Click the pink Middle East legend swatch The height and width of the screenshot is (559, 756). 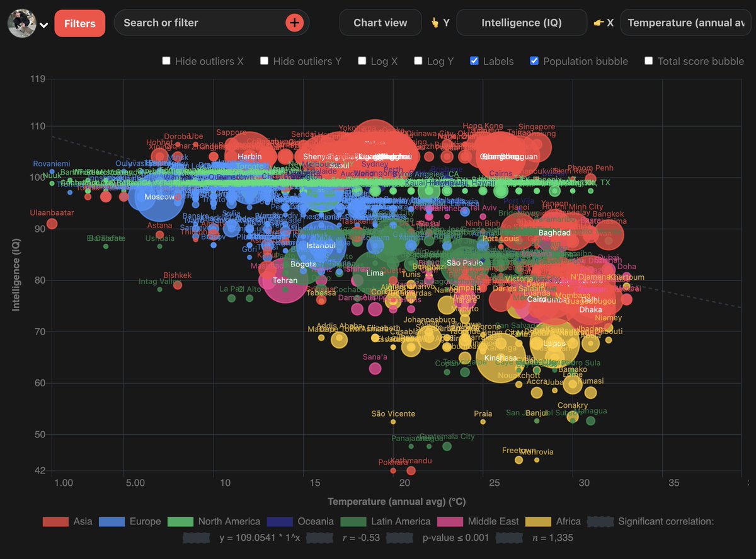[451, 521]
